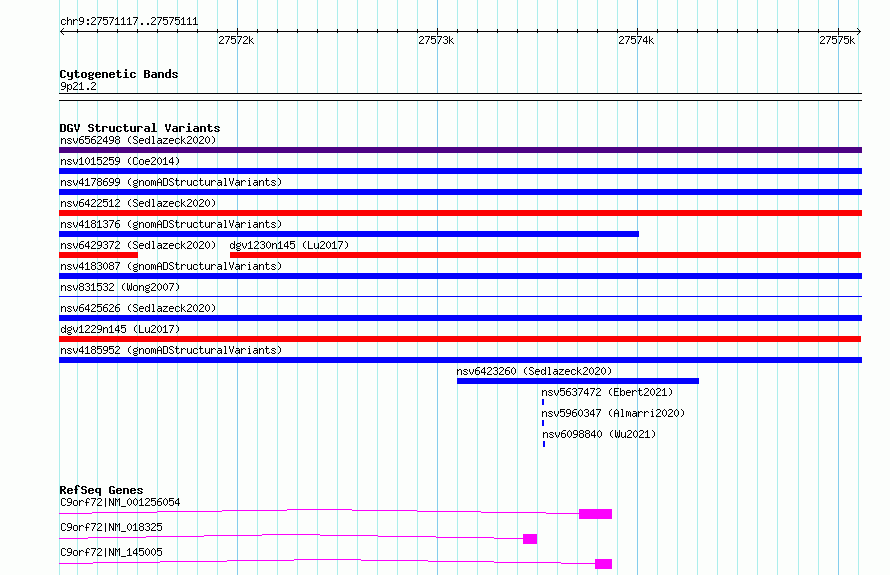Click the magenta exon of NM_145005

603,564
